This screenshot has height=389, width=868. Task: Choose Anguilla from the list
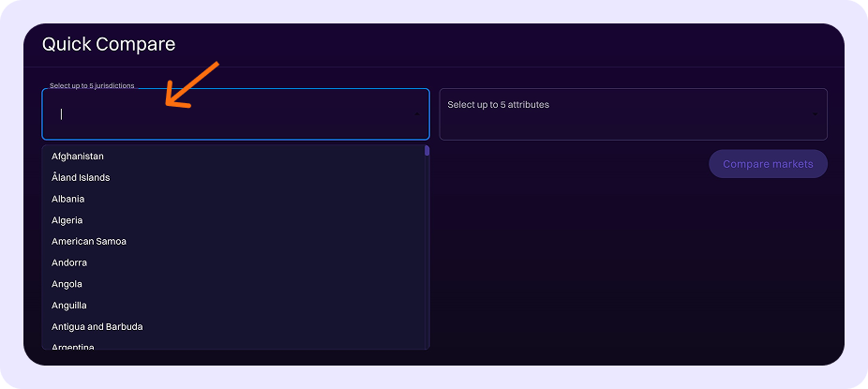coord(69,306)
